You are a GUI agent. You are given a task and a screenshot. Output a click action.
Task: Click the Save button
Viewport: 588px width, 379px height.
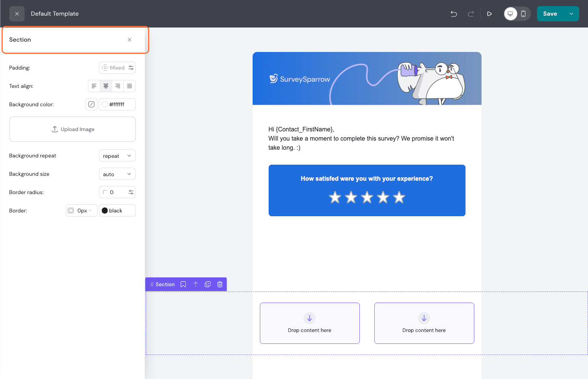coord(550,14)
